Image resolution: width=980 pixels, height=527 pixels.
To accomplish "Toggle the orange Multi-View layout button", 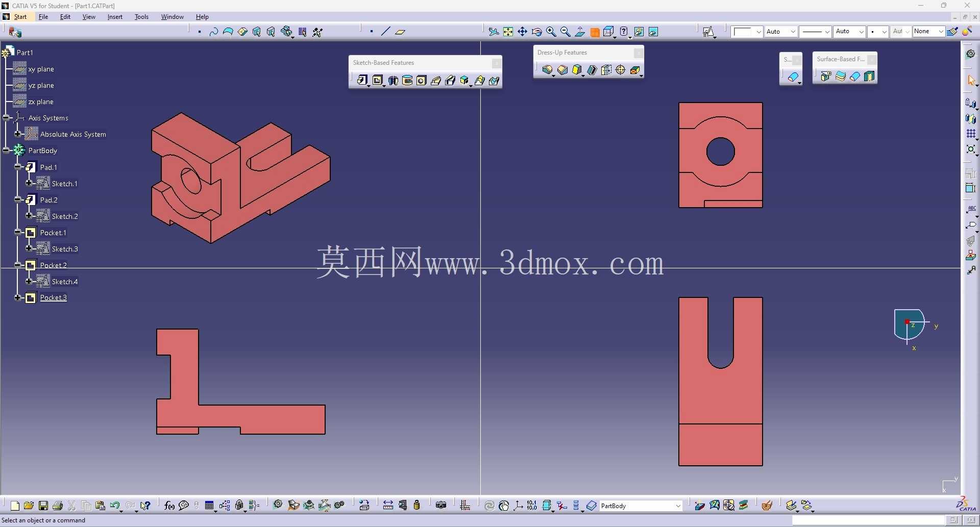I will click(595, 32).
